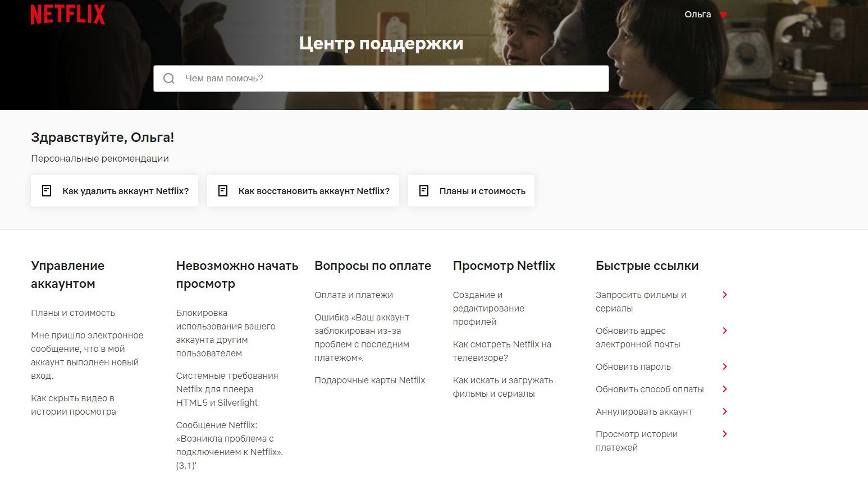Open «Обновить пароль» quick link

[x=633, y=366]
